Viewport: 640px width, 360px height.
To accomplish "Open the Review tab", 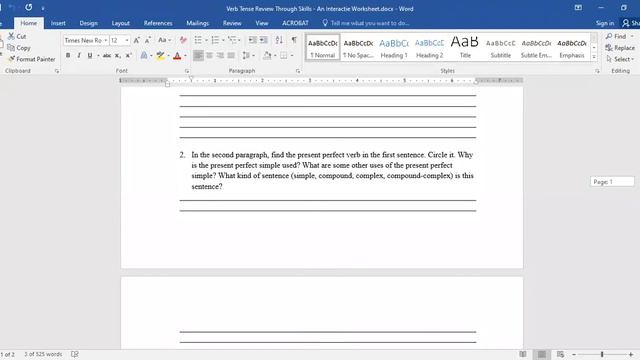I will pyautogui.click(x=232, y=23).
